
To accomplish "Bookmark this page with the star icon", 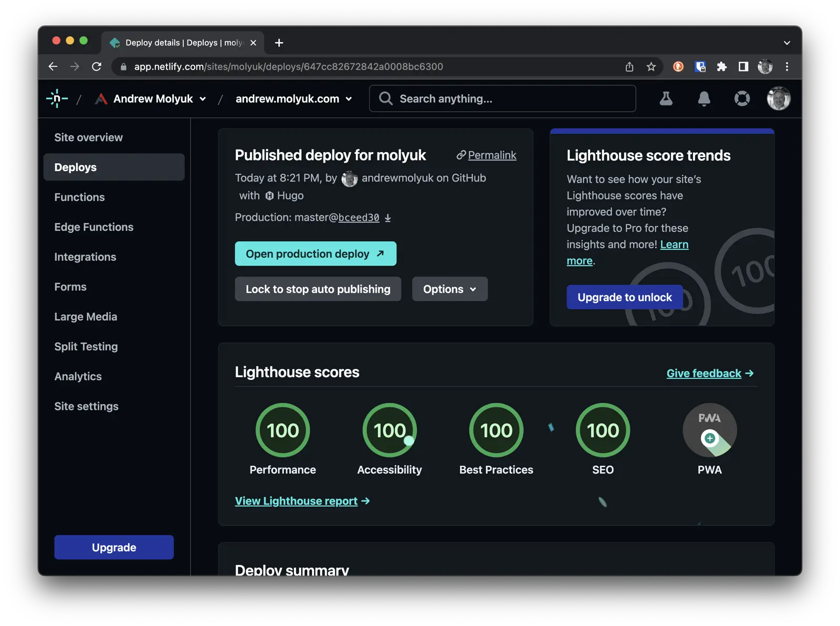I will coord(651,67).
